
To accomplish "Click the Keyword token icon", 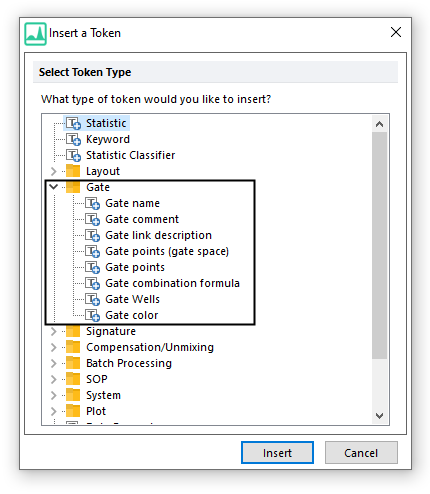I will coord(73,139).
